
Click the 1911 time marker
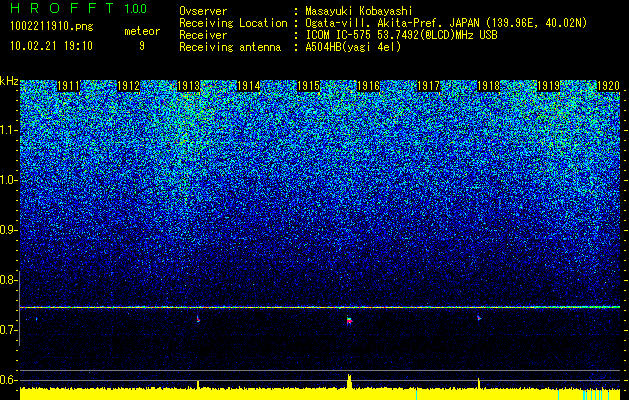click(69, 86)
